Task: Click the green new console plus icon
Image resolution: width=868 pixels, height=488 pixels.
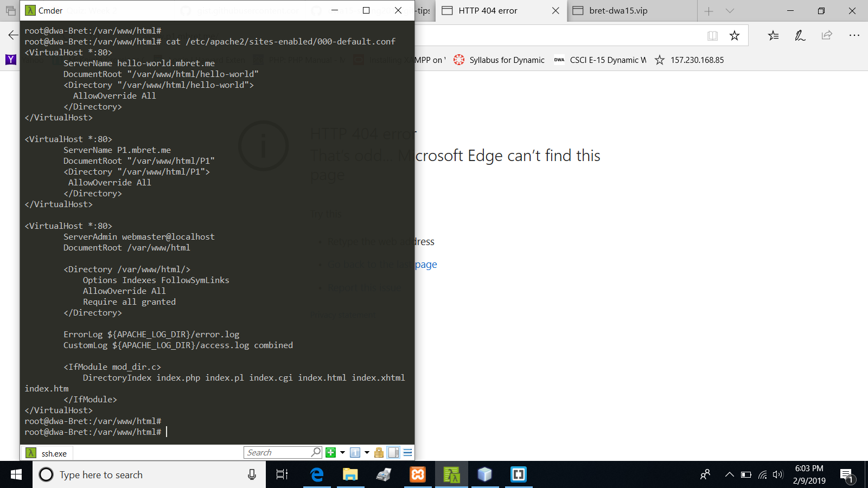Action: point(330,452)
